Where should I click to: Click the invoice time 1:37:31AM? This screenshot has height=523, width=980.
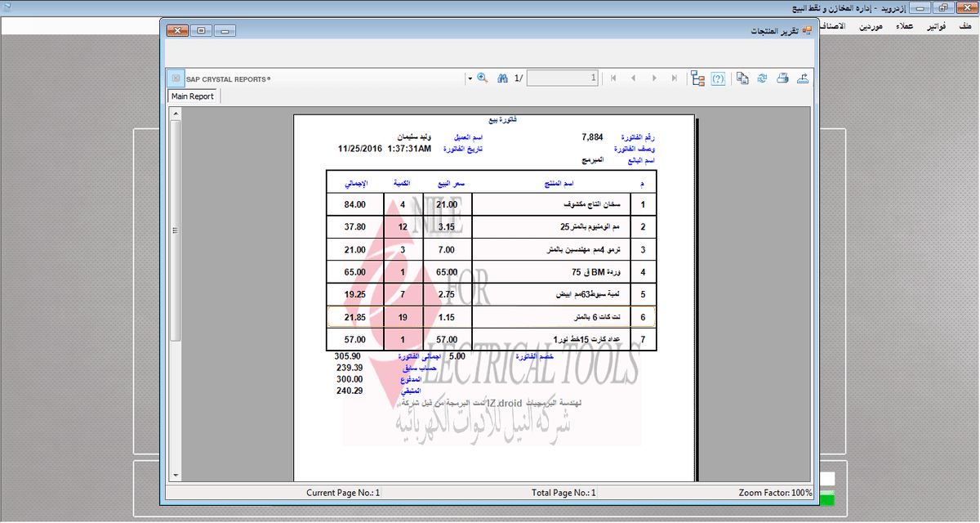pyautogui.click(x=408, y=149)
